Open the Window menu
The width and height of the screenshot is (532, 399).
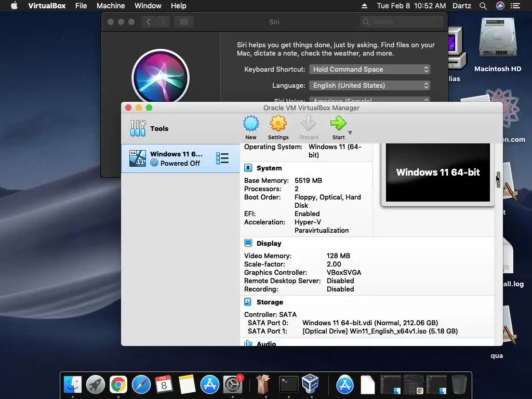click(148, 6)
